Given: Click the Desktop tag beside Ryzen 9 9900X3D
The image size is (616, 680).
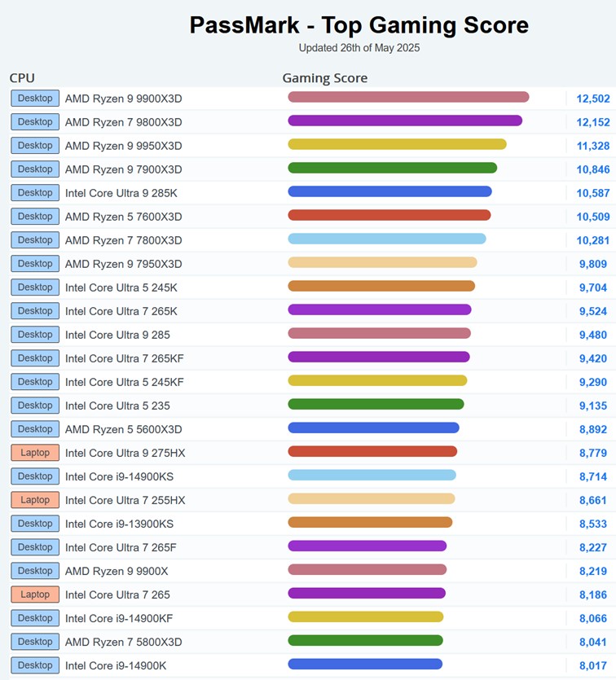Looking at the screenshot, I should tap(35, 99).
